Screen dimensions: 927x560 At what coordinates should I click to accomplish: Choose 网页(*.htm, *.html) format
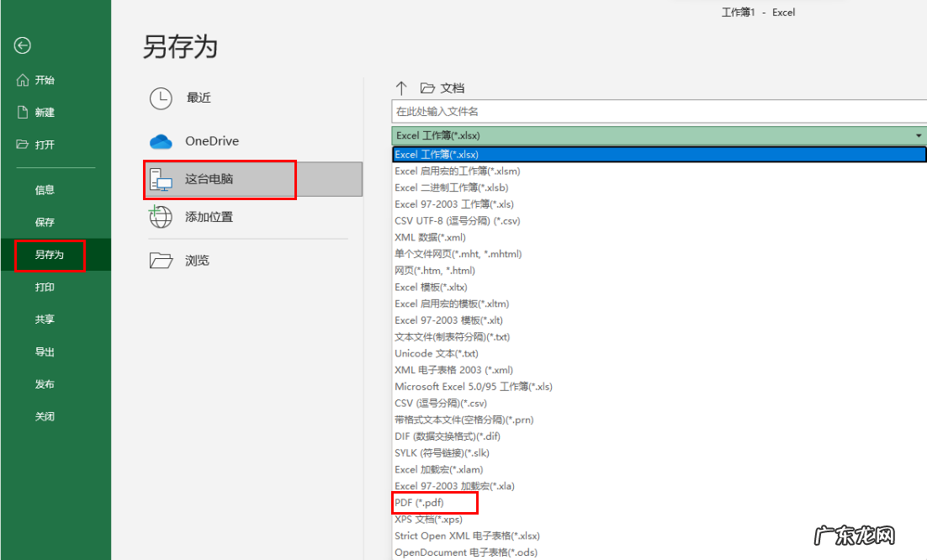tap(435, 271)
